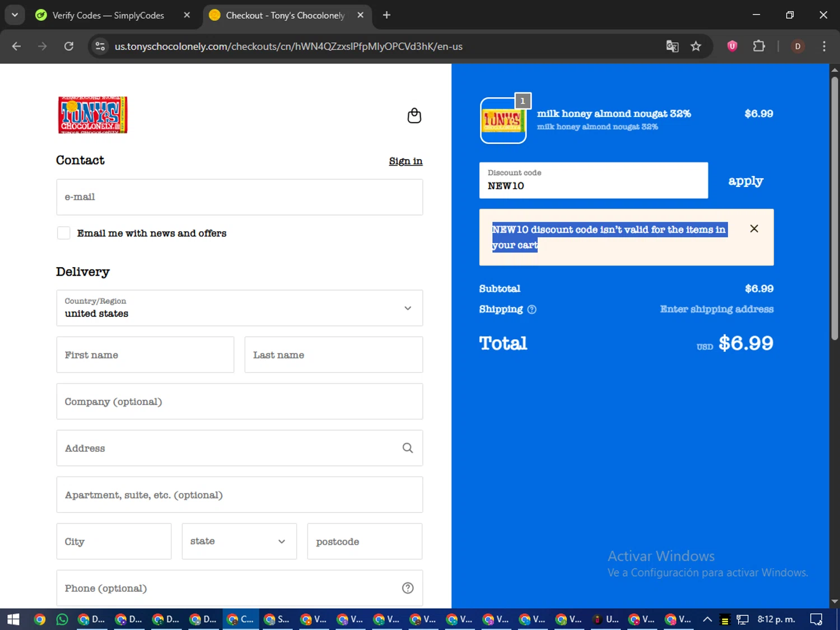The height and width of the screenshot is (630, 840).
Task: Select the Checkout - Tony's Chocolonely tab
Action: pos(285,15)
